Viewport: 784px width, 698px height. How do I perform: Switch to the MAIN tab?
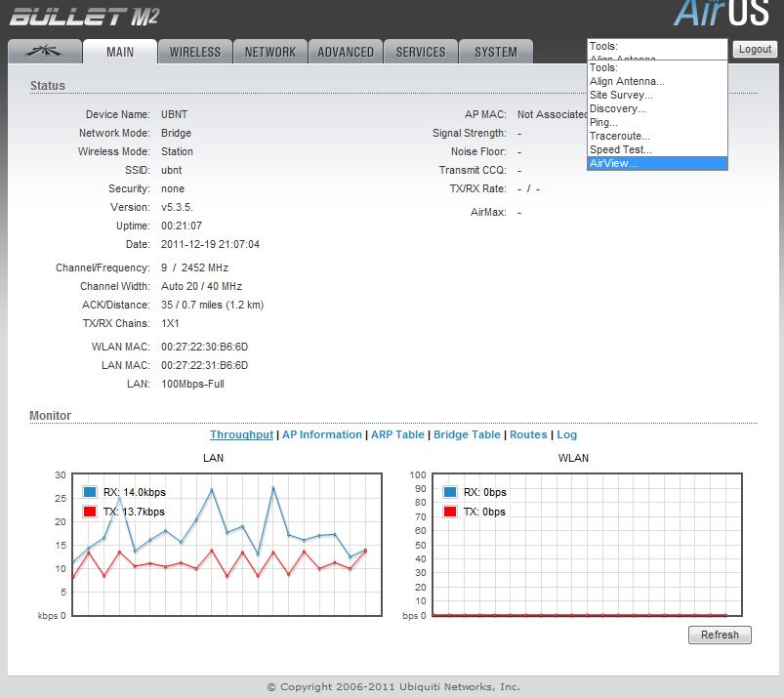pos(120,52)
